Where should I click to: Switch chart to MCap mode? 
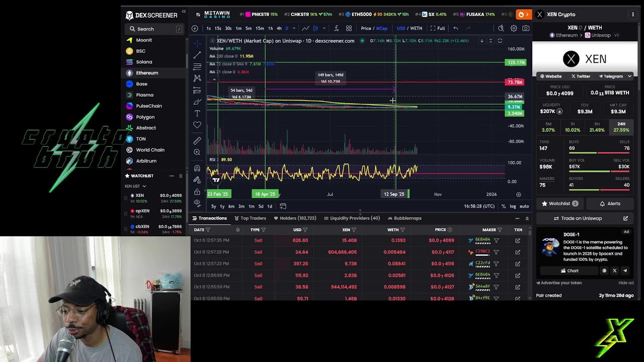coord(382,28)
